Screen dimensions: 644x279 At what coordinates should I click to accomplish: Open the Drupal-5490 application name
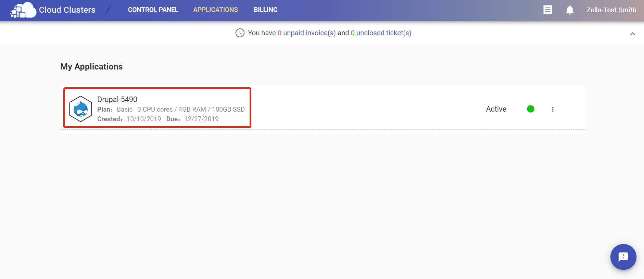tap(117, 99)
